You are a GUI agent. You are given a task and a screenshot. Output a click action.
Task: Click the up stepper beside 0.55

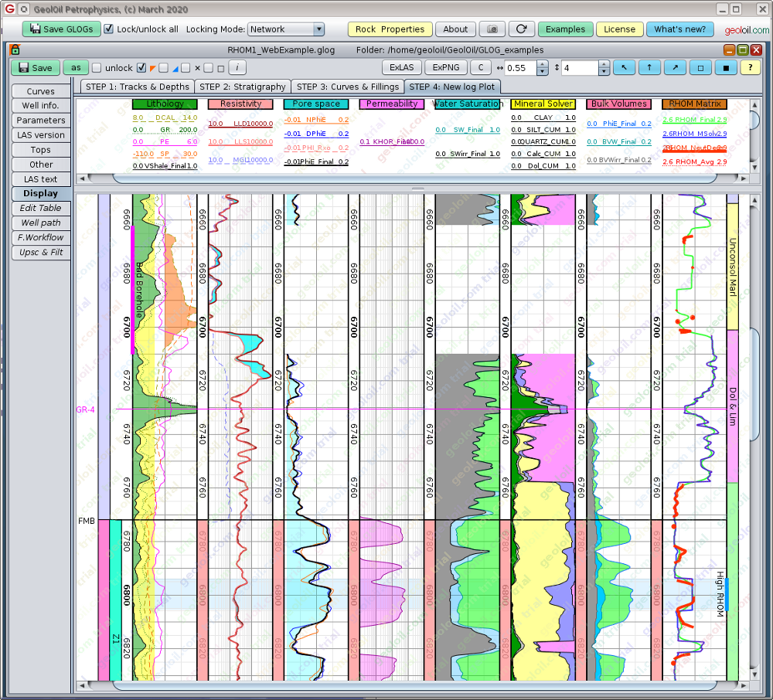[x=542, y=65]
